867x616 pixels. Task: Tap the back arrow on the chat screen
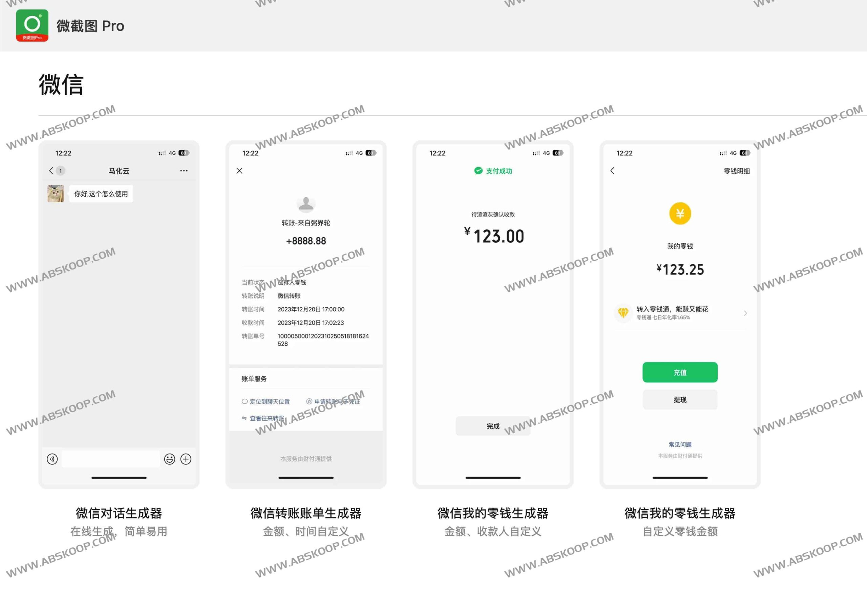51,171
